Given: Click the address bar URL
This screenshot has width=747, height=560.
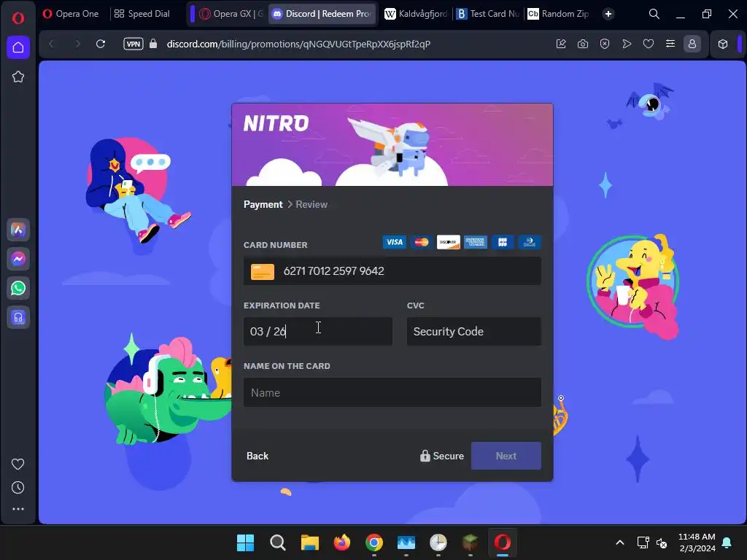Looking at the screenshot, I should 298,44.
